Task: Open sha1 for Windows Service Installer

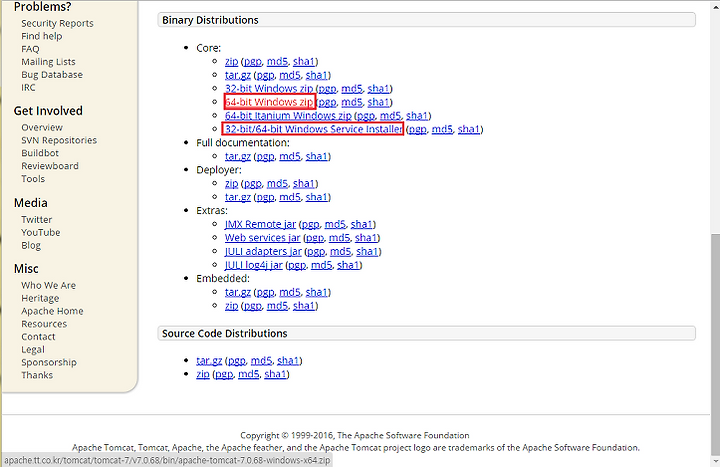Action: [x=469, y=129]
